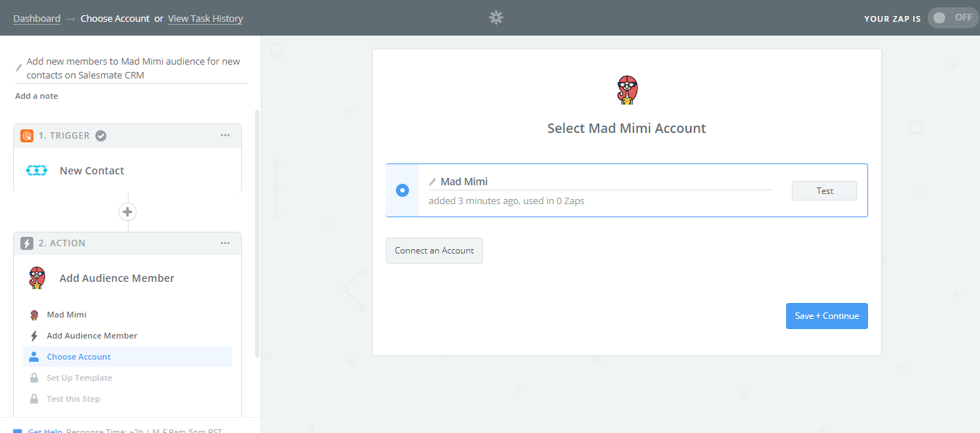Click the orange trigger icon in step 1
Image resolution: width=980 pixels, height=433 pixels.
pyautogui.click(x=27, y=135)
